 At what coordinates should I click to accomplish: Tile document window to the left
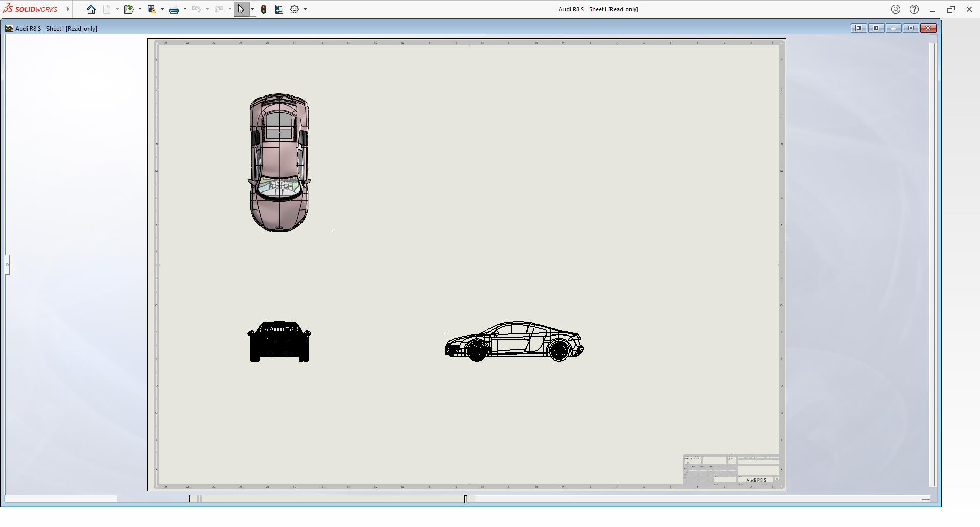(x=859, y=28)
